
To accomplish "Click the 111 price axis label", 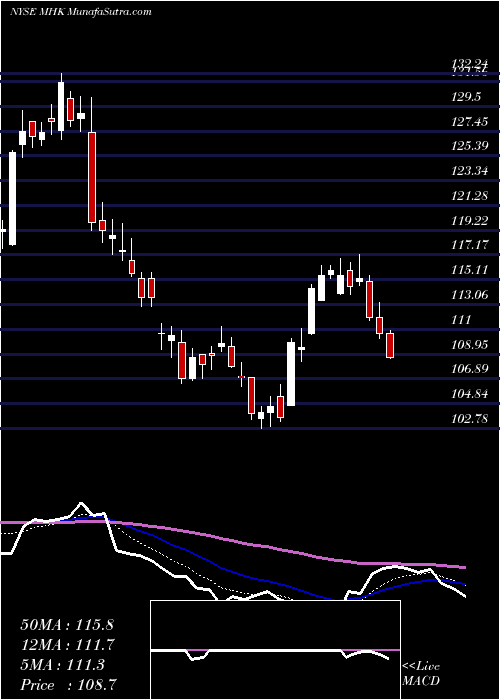I will pyautogui.click(x=461, y=320).
